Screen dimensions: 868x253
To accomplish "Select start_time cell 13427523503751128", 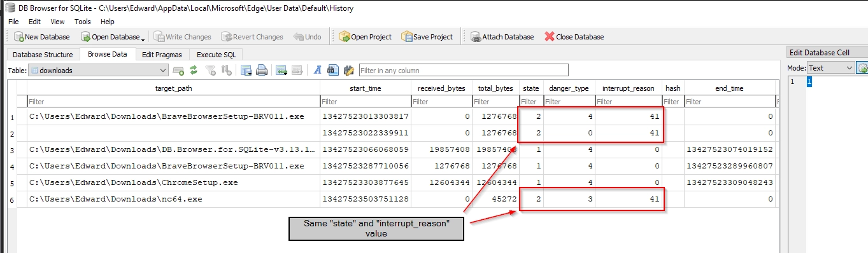I will [x=366, y=200].
